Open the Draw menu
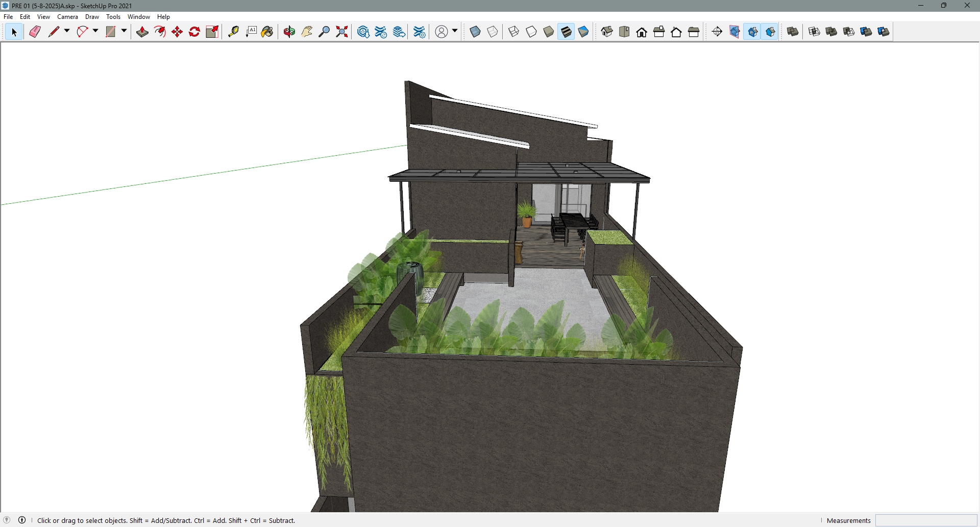 click(92, 17)
